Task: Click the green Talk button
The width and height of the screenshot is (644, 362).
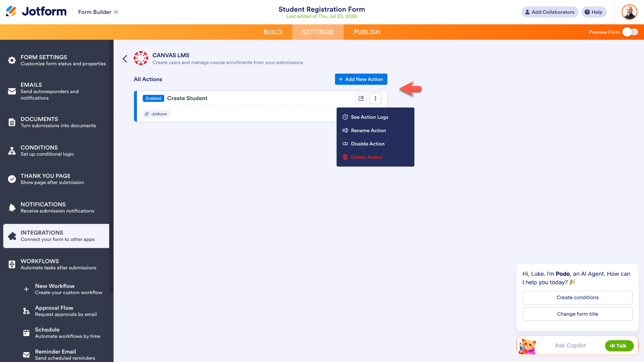Action: (x=619, y=346)
